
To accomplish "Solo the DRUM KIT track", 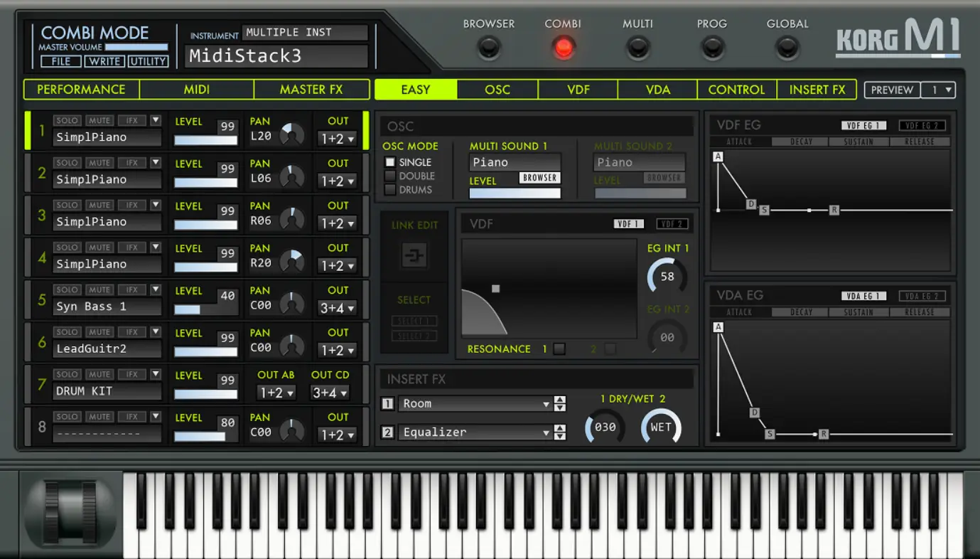I will pos(67,373).
